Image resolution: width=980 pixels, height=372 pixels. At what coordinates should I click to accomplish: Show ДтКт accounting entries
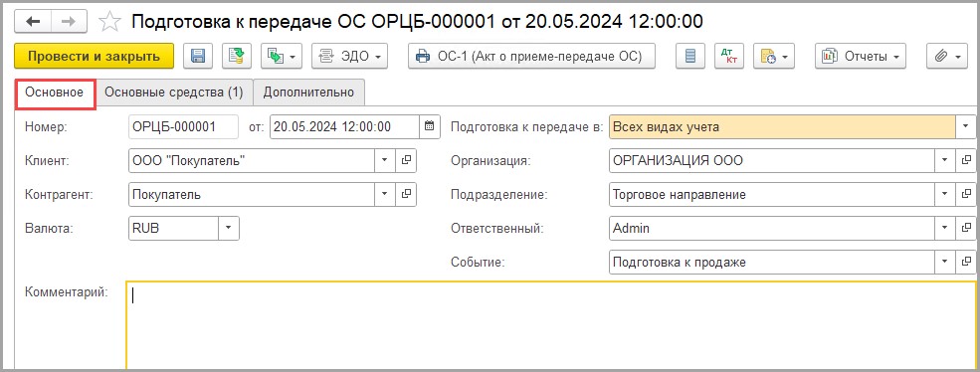coord(728,57)
